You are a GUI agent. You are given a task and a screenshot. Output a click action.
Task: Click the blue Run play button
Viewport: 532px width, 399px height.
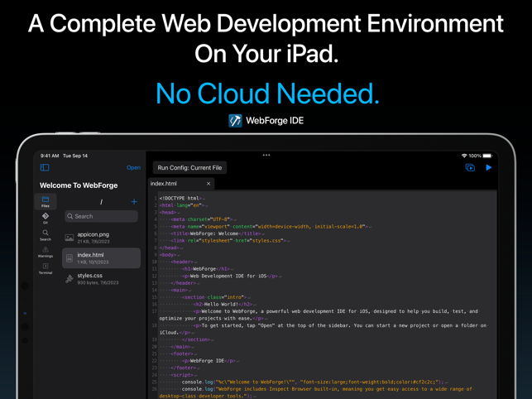(x=489, y=167)
